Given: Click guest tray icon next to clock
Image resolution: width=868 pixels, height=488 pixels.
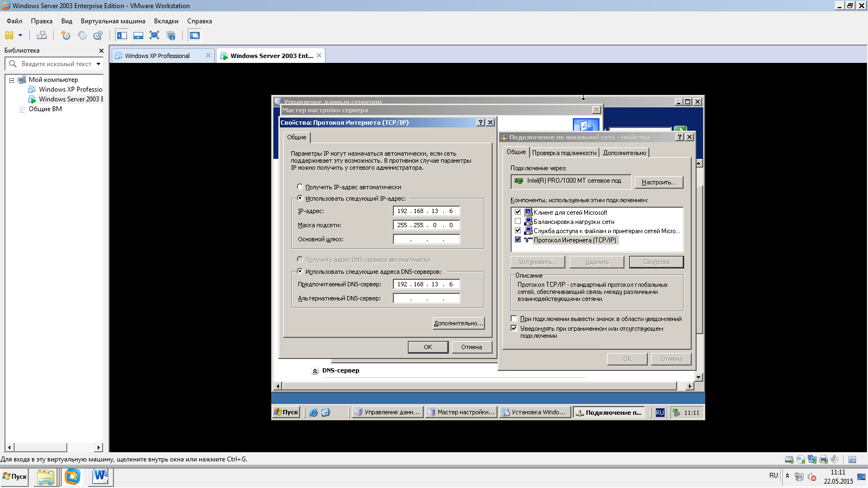Looking at the screenshot, I should pos(676,413).
